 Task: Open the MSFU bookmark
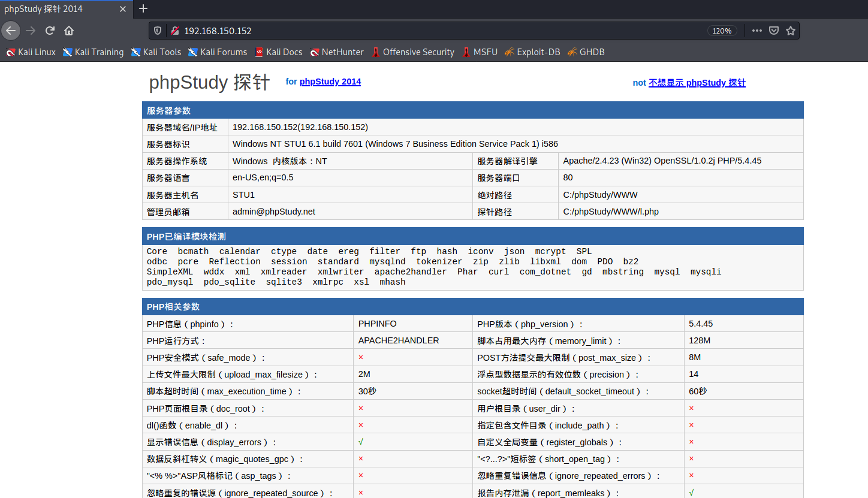[480, 52]
